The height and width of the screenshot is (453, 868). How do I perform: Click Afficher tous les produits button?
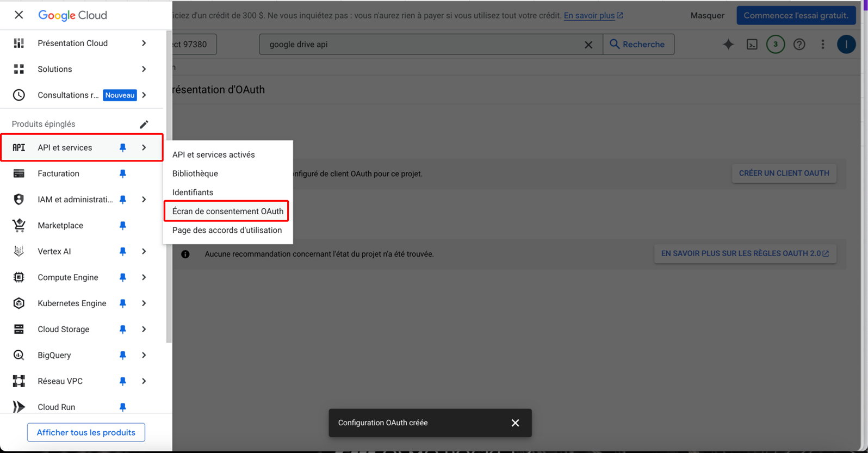point(86,432)
